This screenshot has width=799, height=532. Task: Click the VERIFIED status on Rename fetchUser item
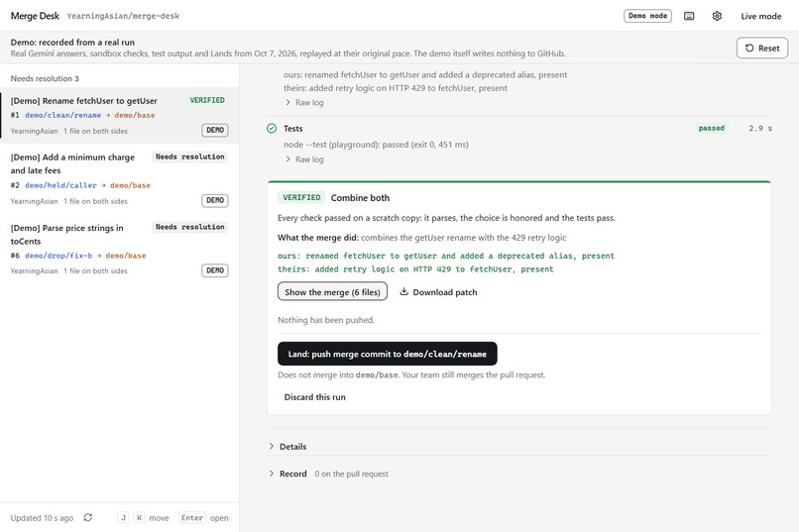[207, 100]
